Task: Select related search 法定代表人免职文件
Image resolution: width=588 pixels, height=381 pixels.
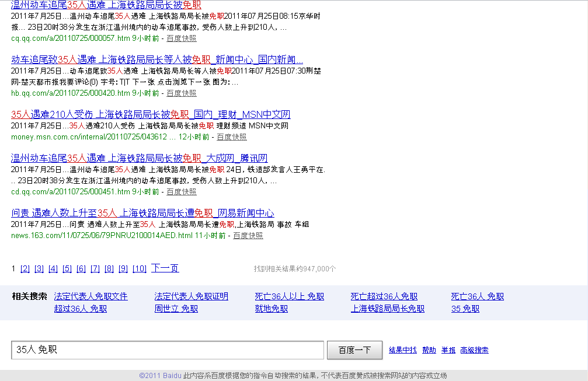Action: (x=91, y=296)
